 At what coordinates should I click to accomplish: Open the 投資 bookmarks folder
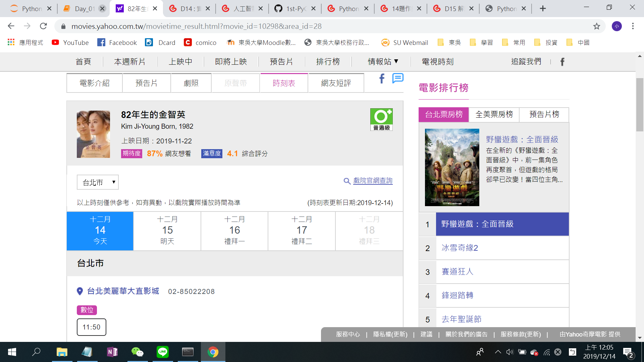point(546,43)
